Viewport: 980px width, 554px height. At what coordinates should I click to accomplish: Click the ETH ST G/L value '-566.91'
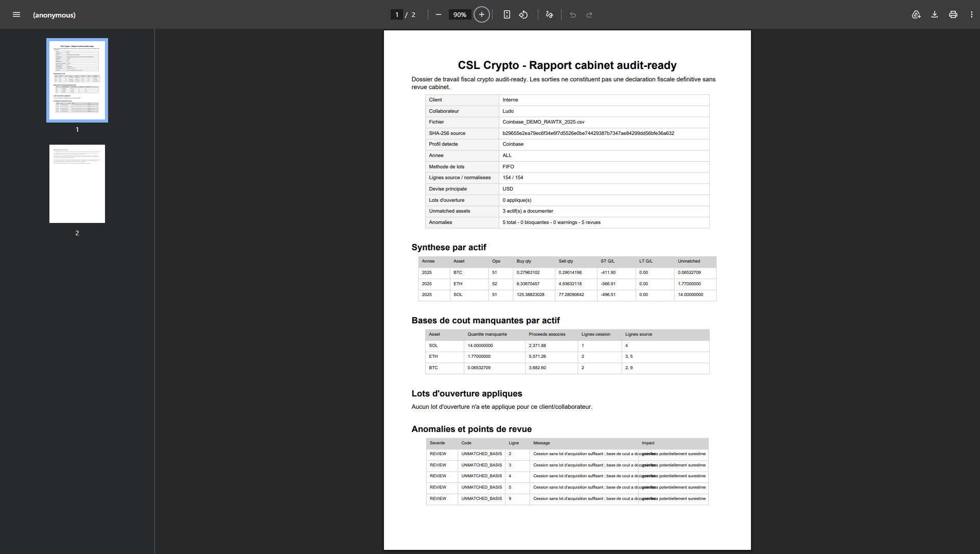pos(608,284)
